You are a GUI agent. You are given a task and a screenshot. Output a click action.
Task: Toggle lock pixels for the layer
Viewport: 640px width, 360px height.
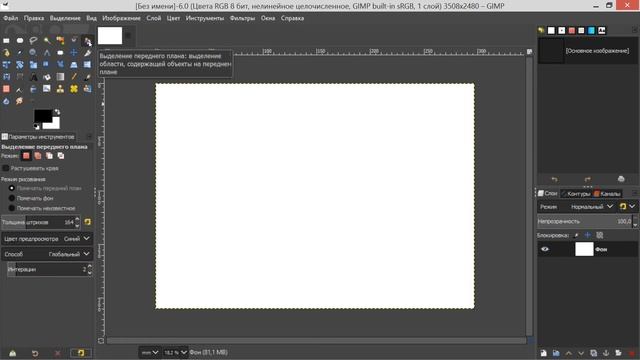coord(576,235)
